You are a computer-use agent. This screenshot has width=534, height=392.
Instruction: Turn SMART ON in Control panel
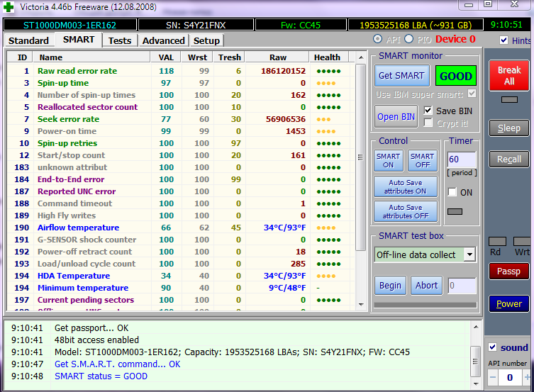(388, 160)
